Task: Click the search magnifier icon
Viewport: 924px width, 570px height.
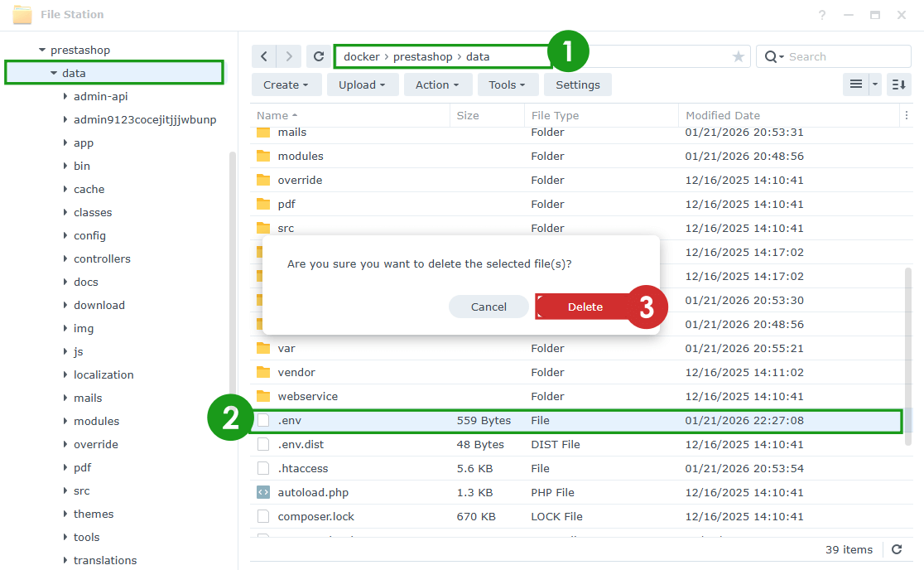Action: (x=772, y=56)
